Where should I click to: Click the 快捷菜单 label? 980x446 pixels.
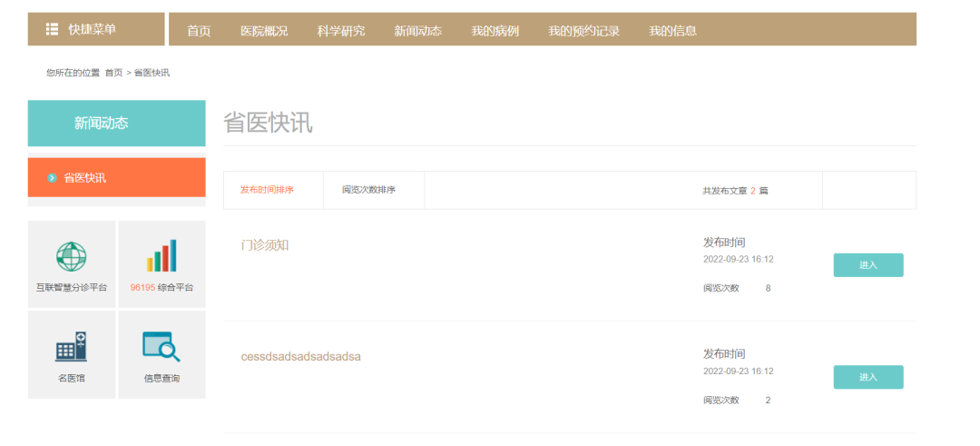(x=93, y=29)
